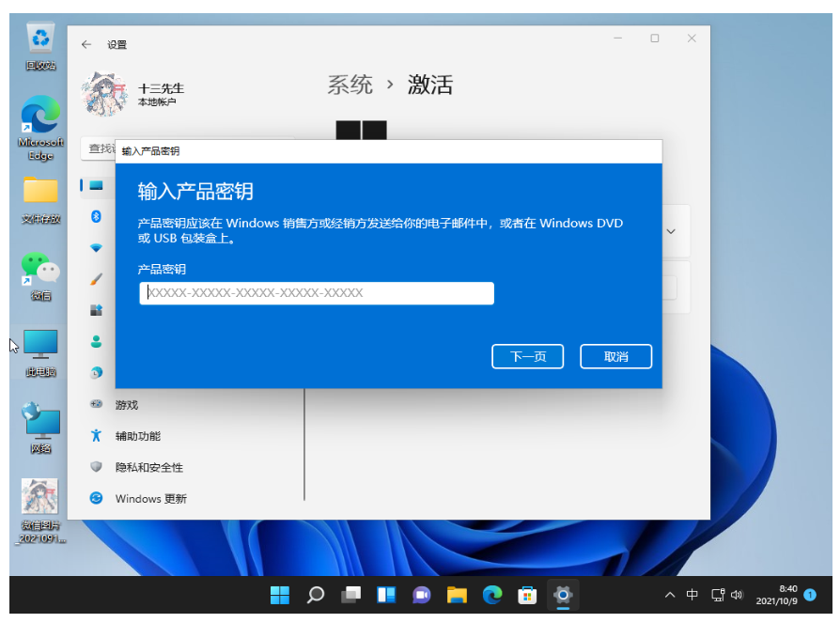Select 隐私和安全性 in the sidebar
Viewport: 840px width, 623px height.
coord(148,467)
